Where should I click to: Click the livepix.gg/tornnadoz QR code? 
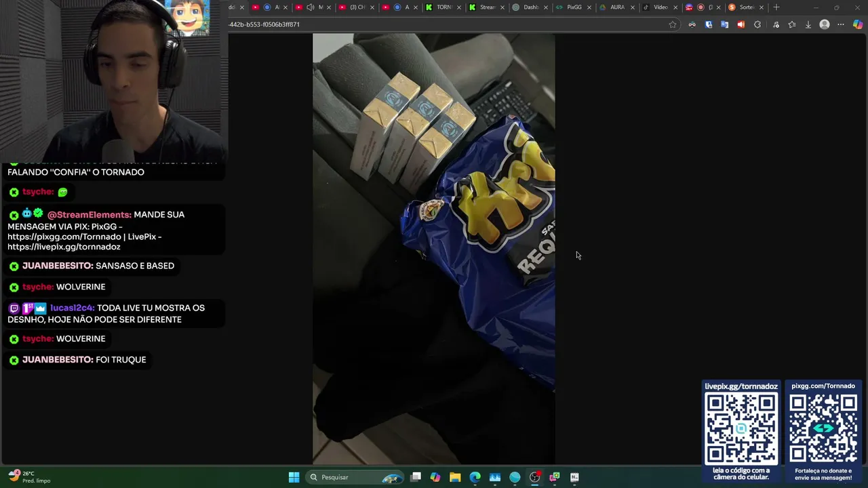741,428
